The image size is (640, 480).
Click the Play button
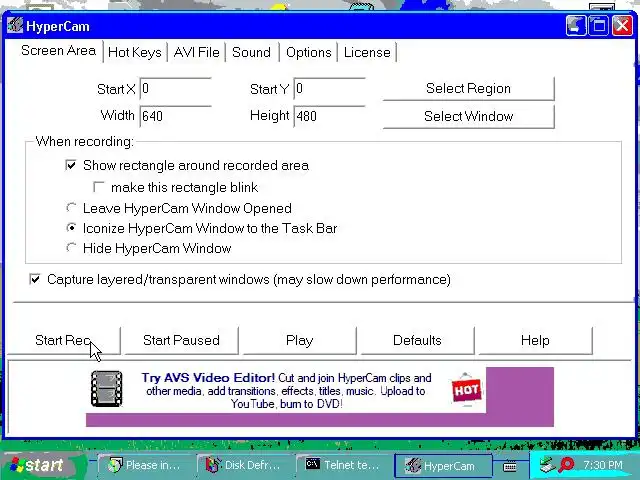299,340
